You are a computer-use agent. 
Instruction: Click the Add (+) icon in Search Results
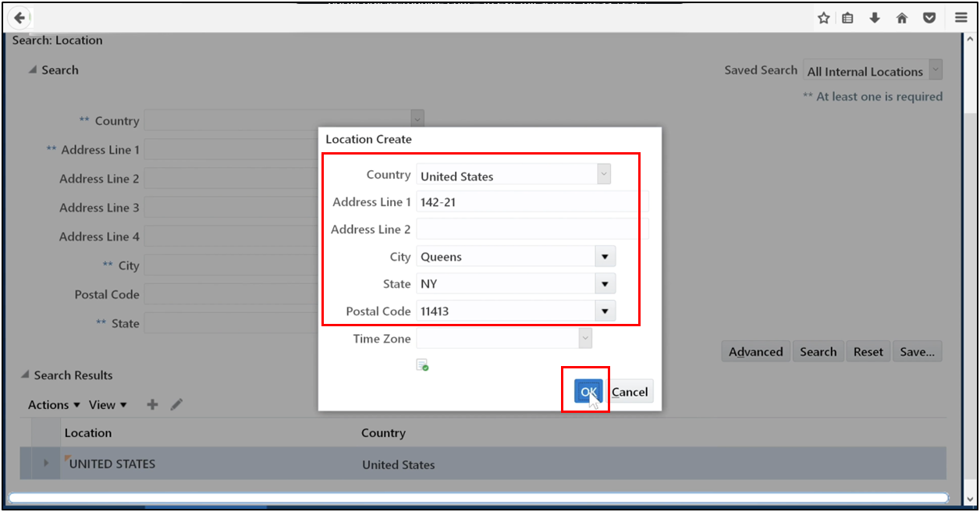click(x=151, y=404)
